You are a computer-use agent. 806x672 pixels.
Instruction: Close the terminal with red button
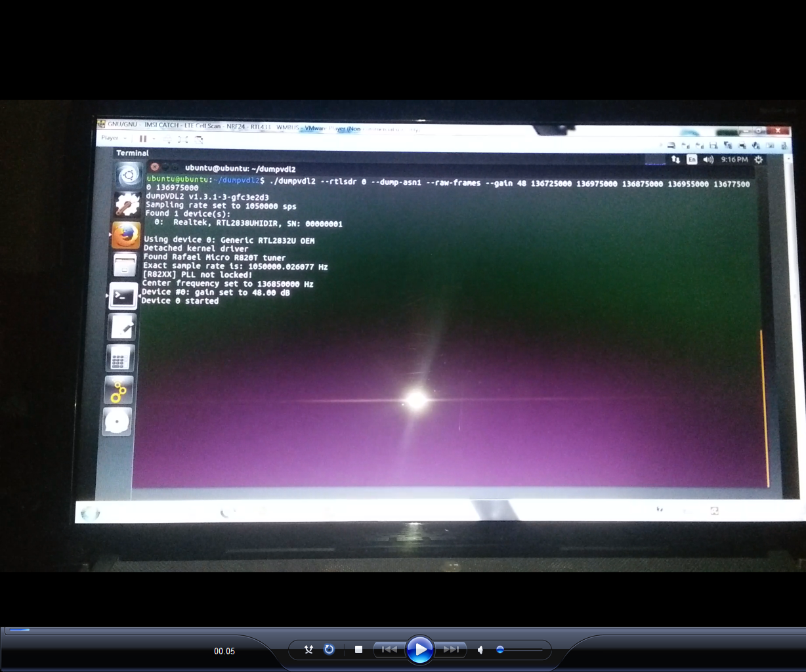(x=155, y=167)
